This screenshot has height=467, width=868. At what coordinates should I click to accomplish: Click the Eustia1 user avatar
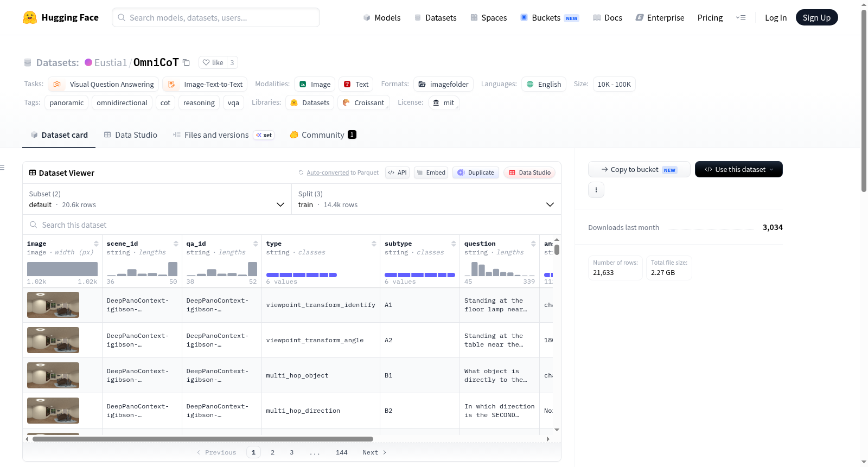(88, 62)
